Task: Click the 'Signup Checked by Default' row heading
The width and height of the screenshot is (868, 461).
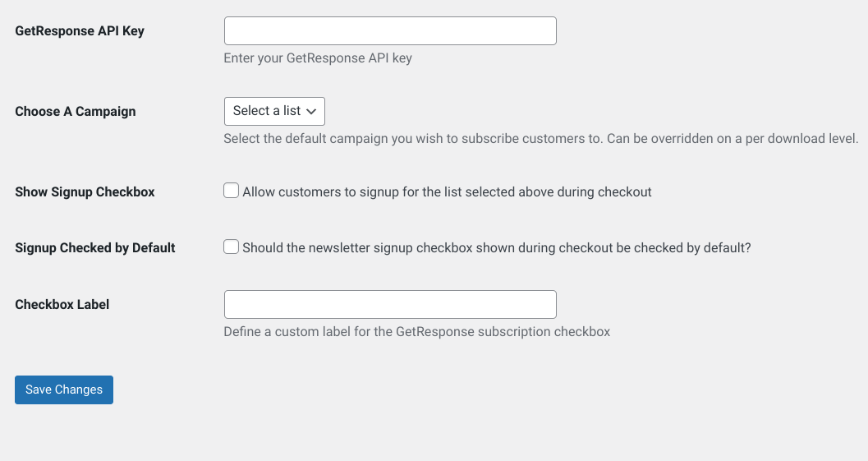Action: [95, 247]
